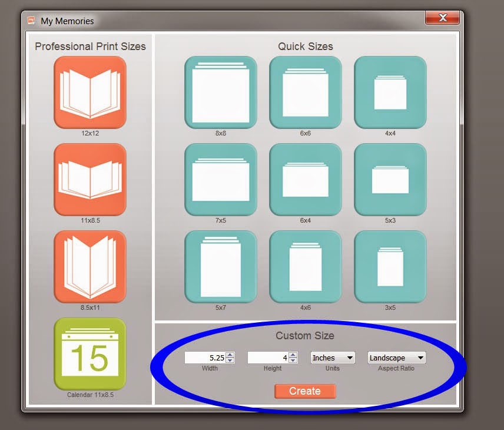
Task: Select the 7x5 landscape quick size
Action: click(x=220, y=180)
